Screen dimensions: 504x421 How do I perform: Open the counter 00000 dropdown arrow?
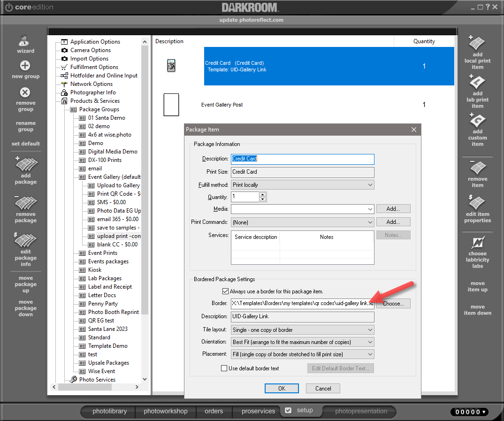point(484,412)
